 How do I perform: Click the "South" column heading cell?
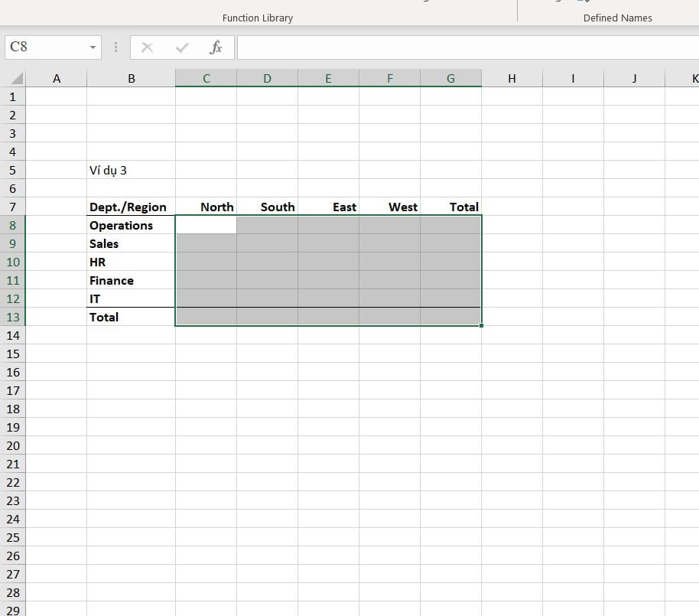click(x=277, y=207)
